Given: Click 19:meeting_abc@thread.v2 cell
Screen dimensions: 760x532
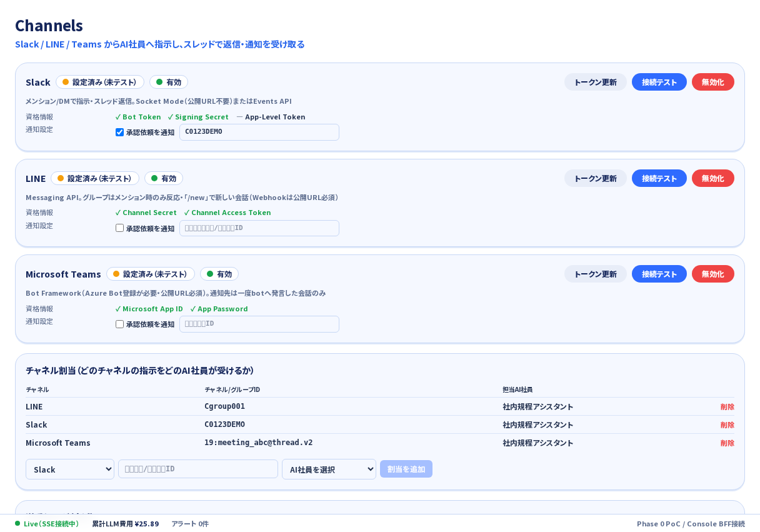Looking at the screenshot, I should click(258, 443).
